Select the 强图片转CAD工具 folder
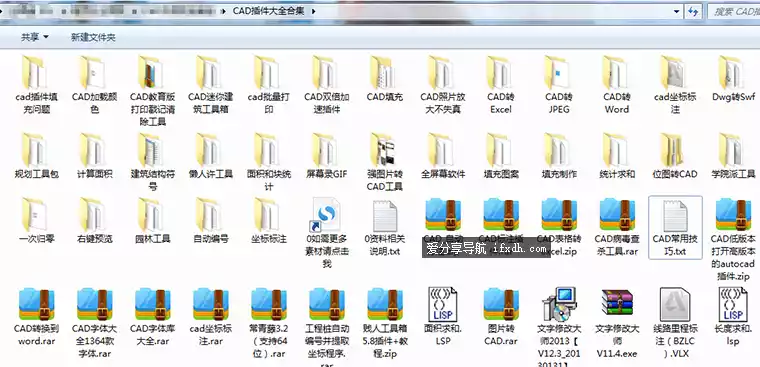This screenshot has width=760, height=367. point(384,162)
